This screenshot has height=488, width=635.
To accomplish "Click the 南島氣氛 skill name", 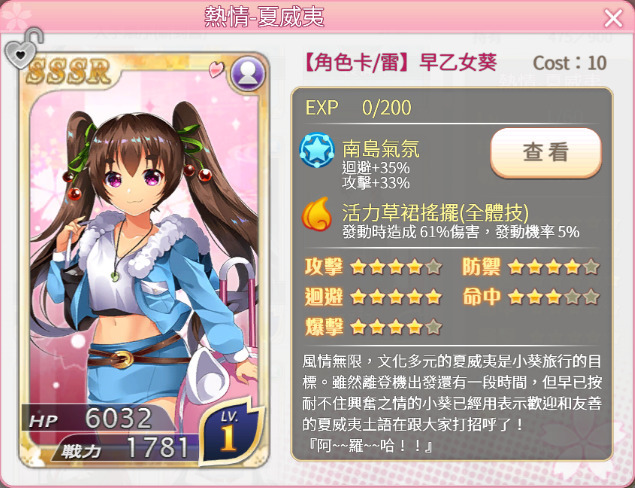I will coord(381,149).
